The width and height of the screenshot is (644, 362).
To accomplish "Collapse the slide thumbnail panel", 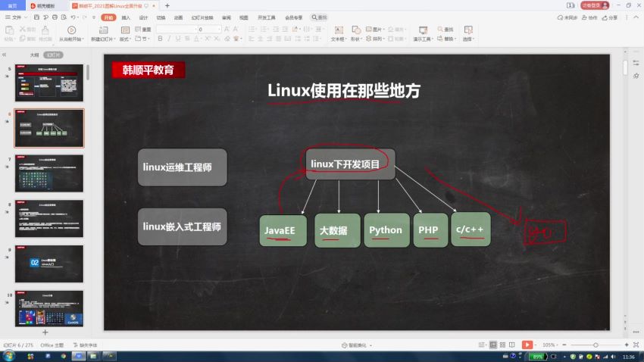I will coord(4,55).
